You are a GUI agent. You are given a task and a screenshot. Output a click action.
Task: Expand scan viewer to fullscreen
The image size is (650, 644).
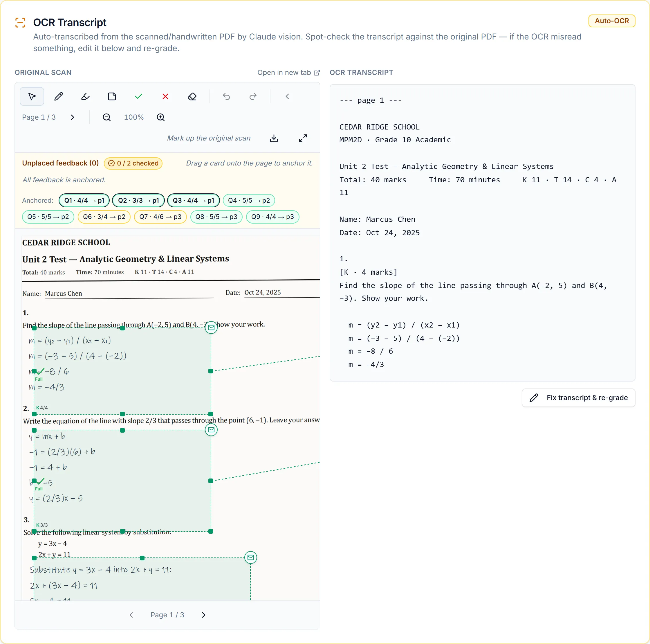[x=303, y=138]
